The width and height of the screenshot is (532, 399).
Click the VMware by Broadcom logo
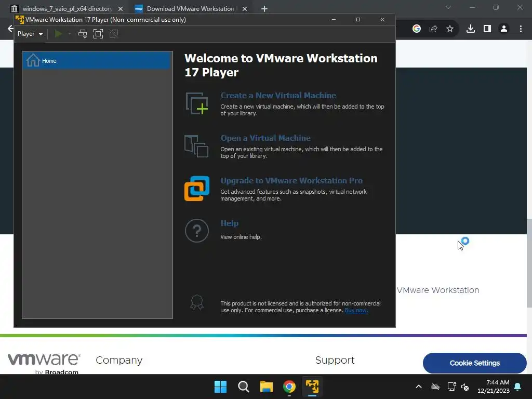pyautogui.click(x=44, y=364)
